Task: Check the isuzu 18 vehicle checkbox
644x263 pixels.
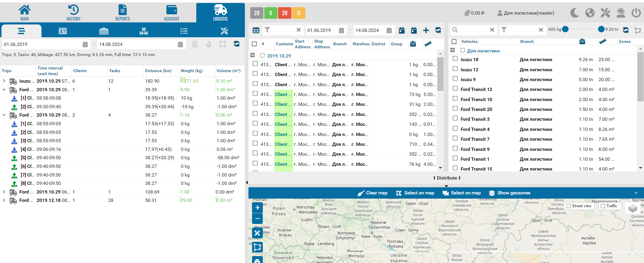Action: point(455,59)
